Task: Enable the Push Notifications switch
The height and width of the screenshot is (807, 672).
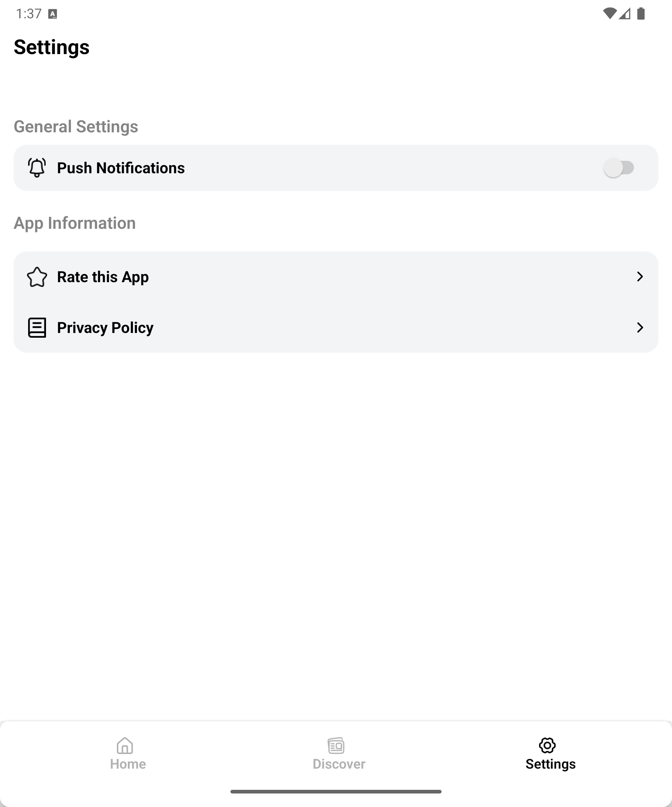Action: pos(619,167)
